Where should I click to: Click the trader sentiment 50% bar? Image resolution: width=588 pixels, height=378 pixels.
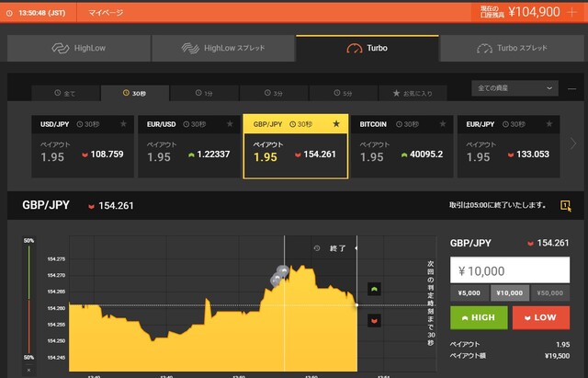pos(28,299)
